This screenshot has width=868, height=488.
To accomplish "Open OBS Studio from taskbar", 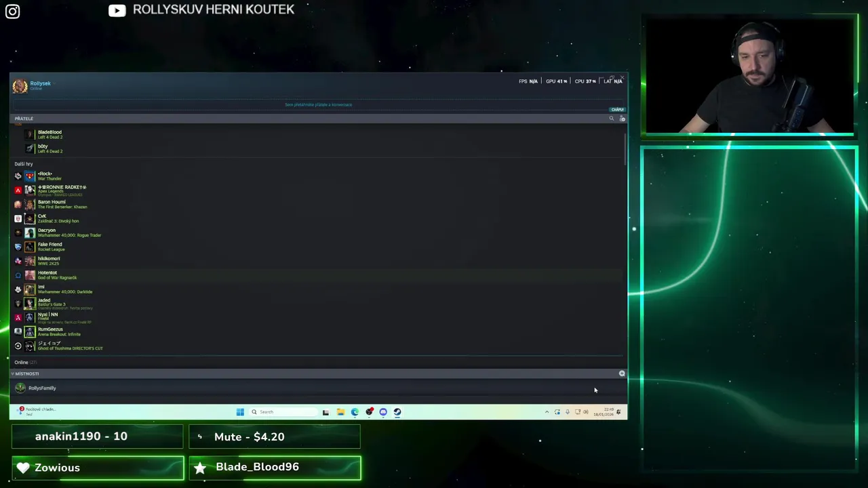I will pos(369,412).
